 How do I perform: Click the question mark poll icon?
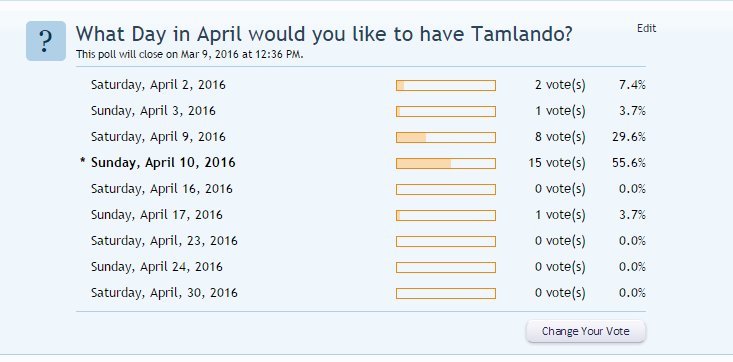[x=46, y=41]
